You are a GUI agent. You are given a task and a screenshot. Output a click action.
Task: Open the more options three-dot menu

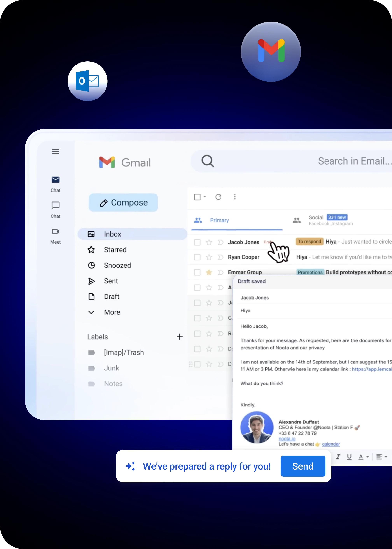point(235,197)
